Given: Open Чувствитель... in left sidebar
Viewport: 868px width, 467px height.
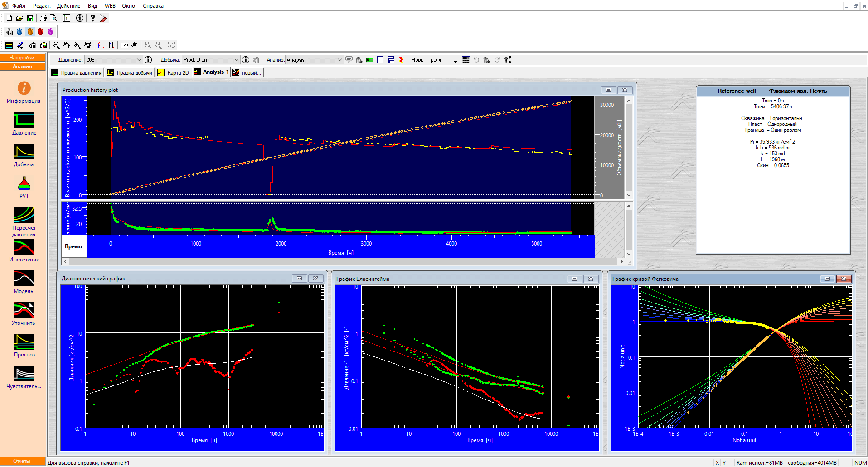Looking at the screenshot, I should tap(24, 378).
